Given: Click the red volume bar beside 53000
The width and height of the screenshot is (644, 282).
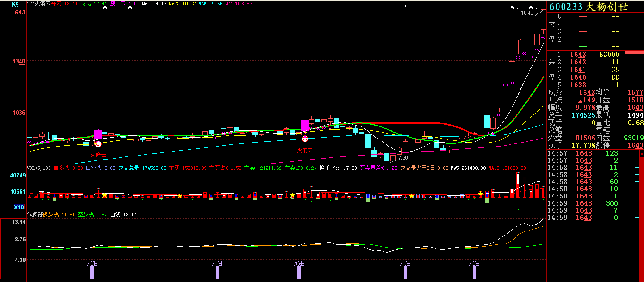Looking at the screenshot, I should click(x=634, y=53).
